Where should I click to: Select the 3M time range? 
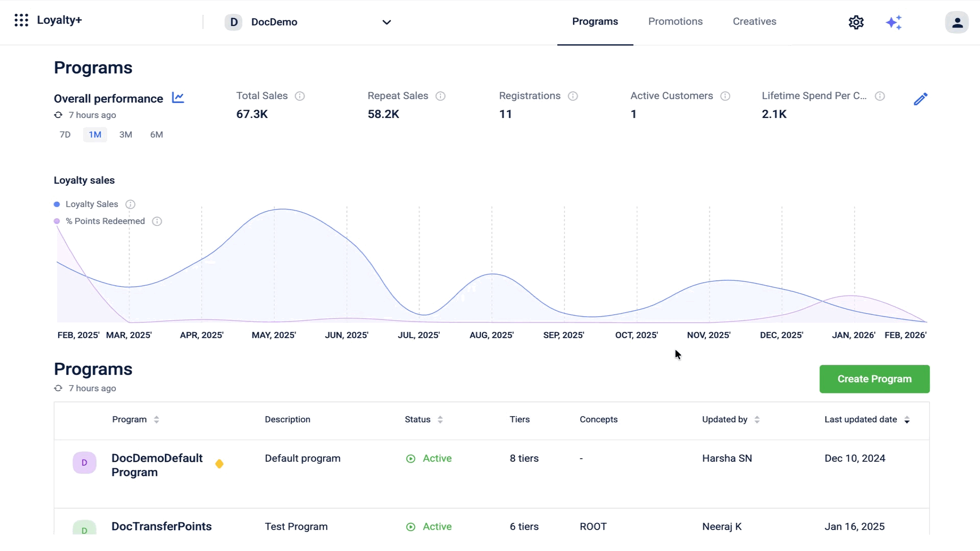click(126, 135)
